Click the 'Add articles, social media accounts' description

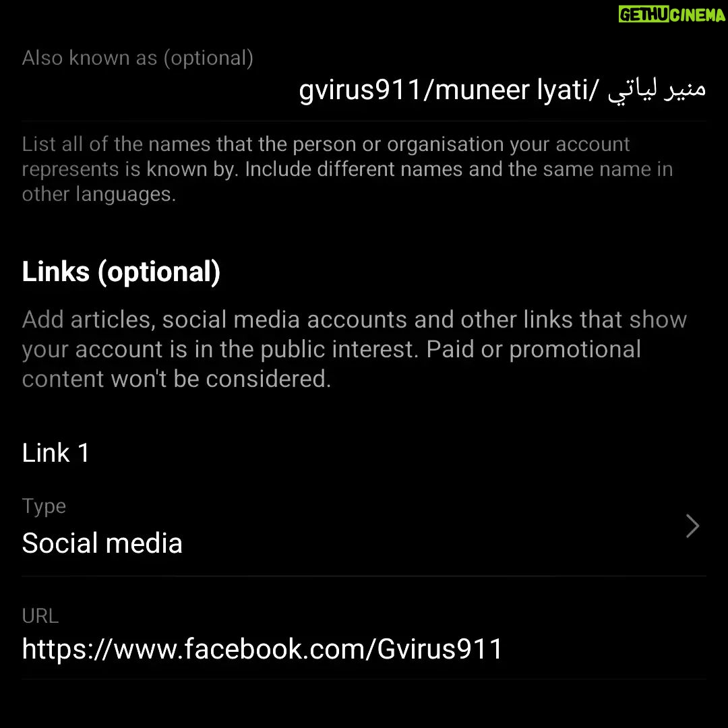click(x=355, y=348)
